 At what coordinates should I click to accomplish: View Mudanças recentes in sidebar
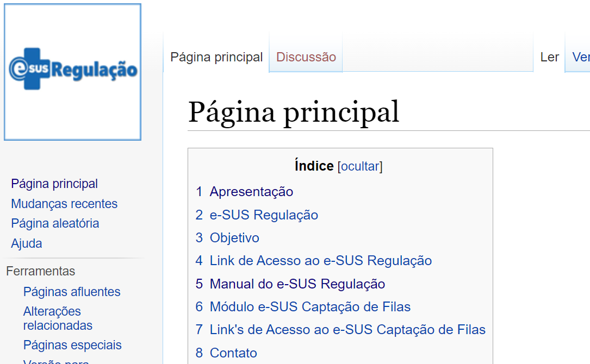point(64,204)
